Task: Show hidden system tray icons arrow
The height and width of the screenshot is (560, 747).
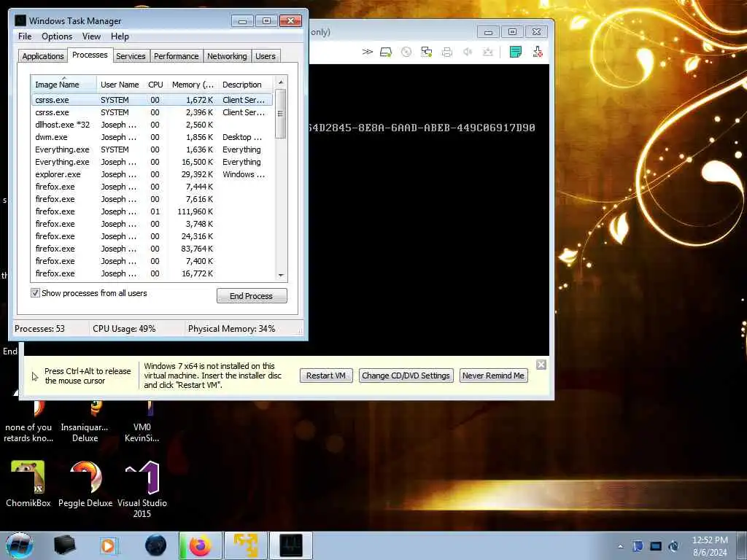Action: [x=620, y=546]
